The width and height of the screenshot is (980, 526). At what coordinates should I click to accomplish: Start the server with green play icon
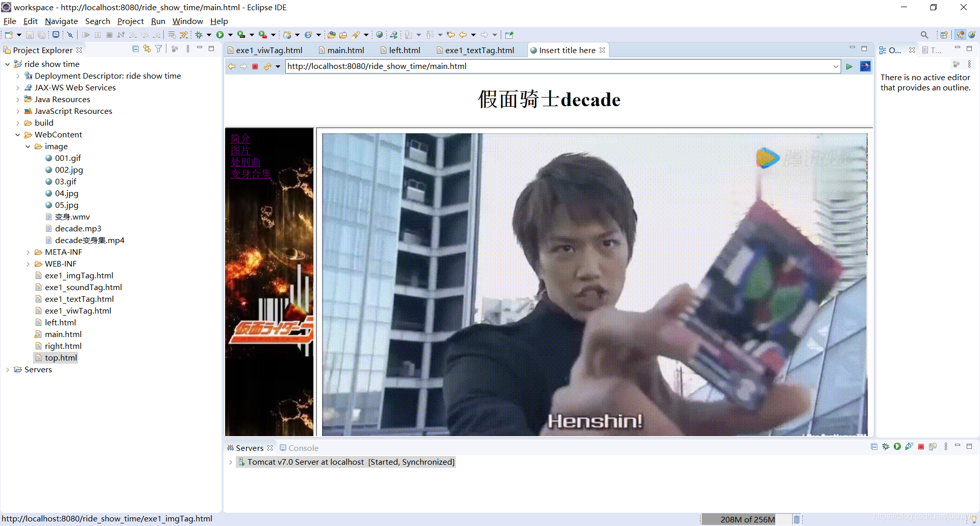coord(897,447)
